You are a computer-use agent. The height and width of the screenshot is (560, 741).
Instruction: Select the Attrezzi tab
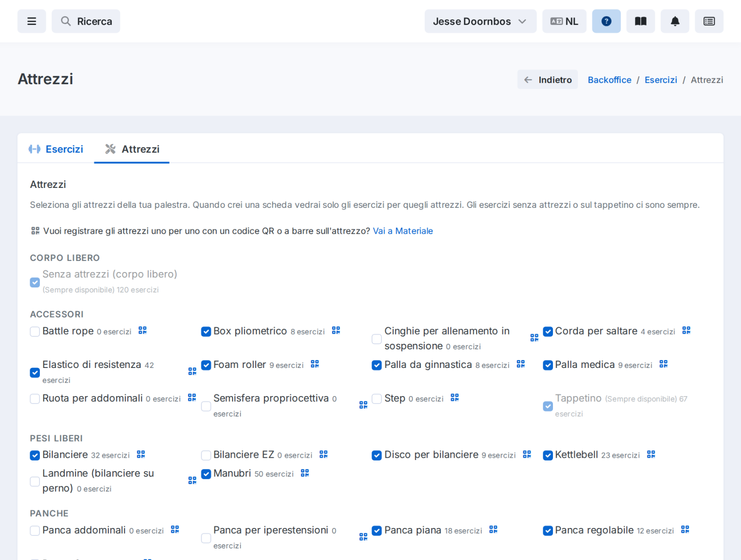pyautogui.click(x=132, y=149)
